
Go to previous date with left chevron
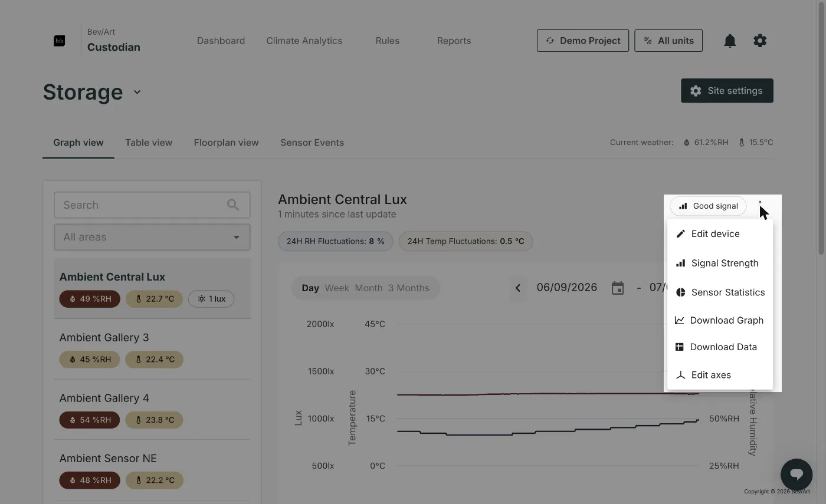(x=518, y=288)
